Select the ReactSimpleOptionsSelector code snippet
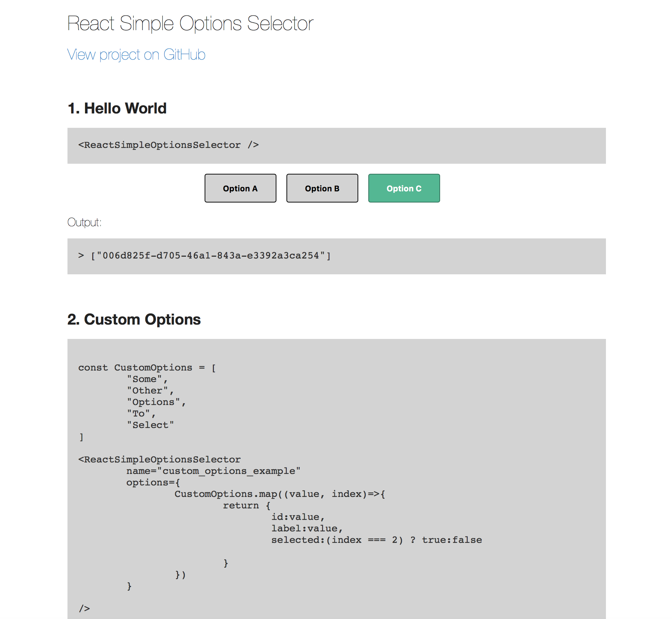The image size is (672, 619). click(x=168, y=145)
